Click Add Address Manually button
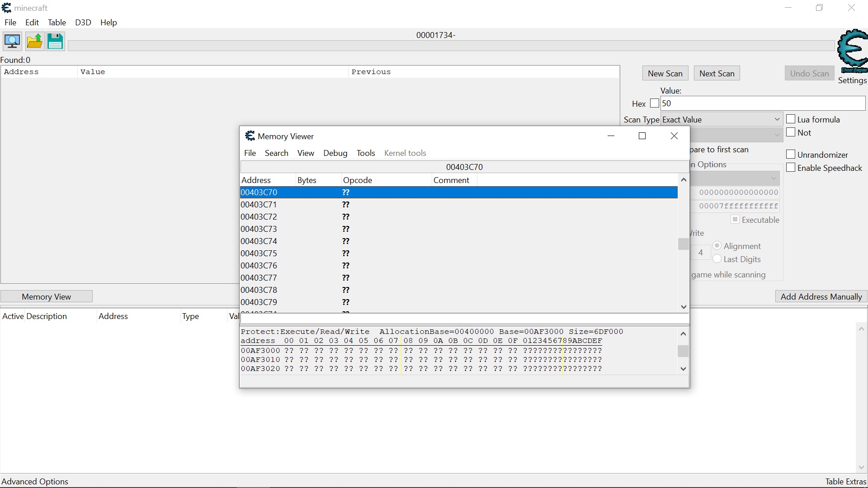 821,297
